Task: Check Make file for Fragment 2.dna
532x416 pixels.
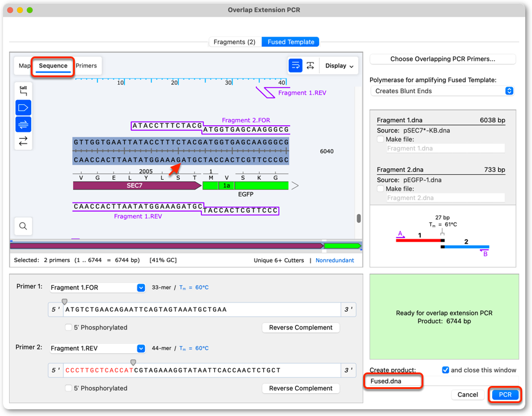Action: (380, 188)
